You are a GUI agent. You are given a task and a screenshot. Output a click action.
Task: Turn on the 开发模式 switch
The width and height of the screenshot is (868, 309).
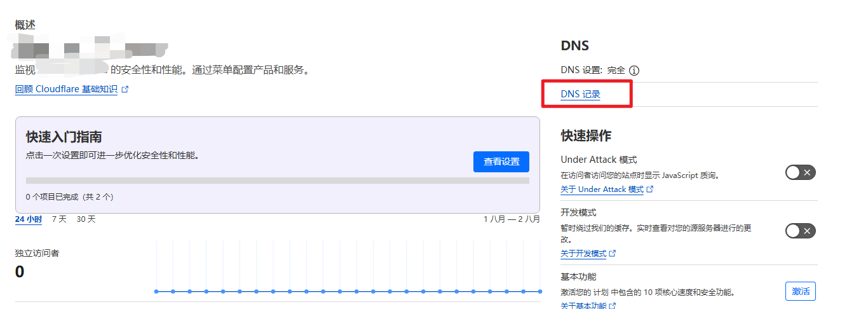tap(800, 231)
